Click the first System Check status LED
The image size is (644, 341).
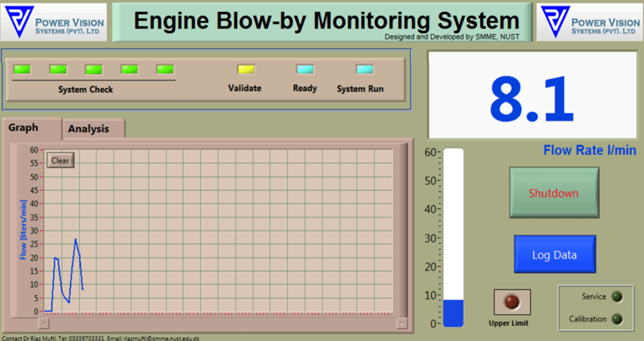click(23, 69)
